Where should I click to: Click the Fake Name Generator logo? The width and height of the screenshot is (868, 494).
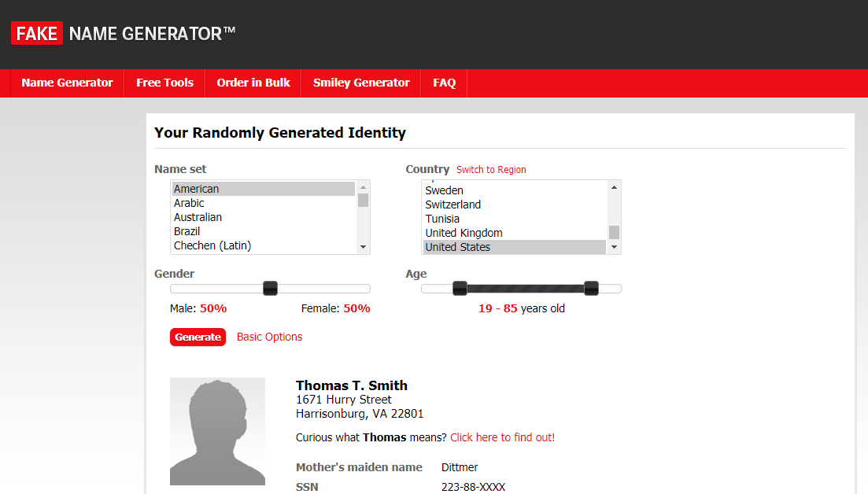click(123, 34)
